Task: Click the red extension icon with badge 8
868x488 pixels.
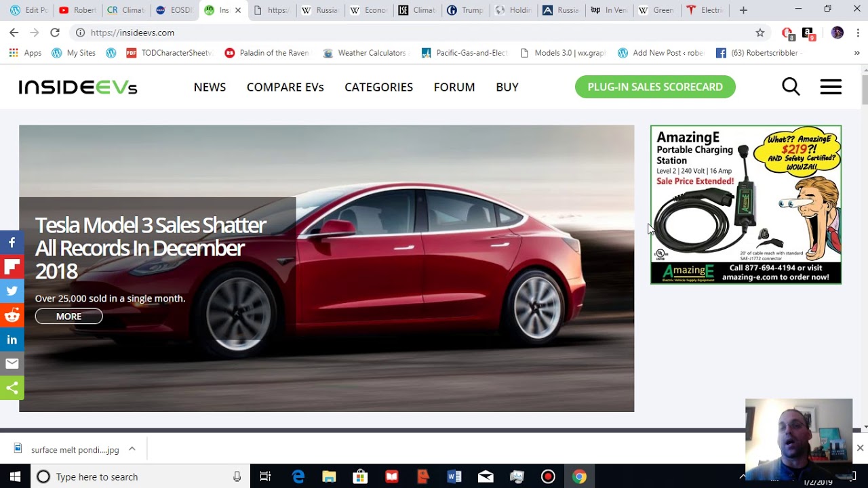Action: point(788,33)
